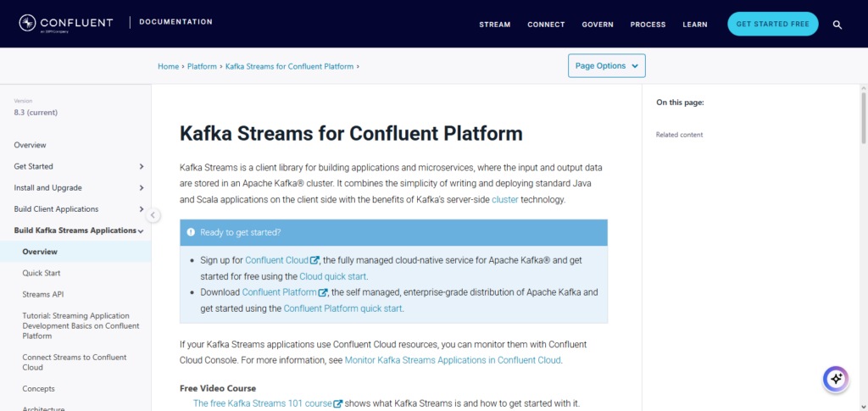This screenshot has width=868, height=411.
Task: Open the AI assistant sparkle button
Action: coord(836,379)
